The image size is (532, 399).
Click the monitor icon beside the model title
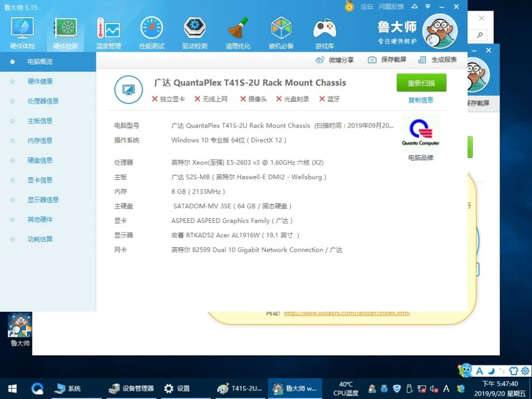point(129,89)
